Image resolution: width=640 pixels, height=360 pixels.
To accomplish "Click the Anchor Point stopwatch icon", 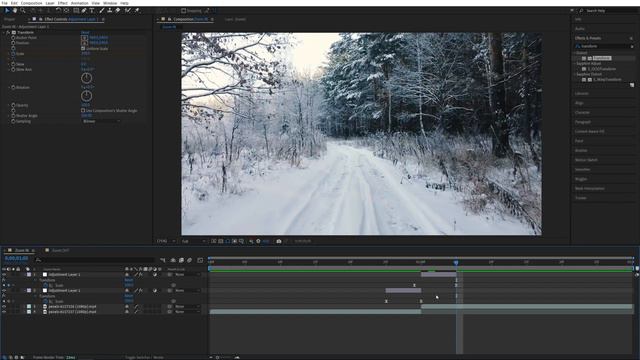I will [x=13, y=38].
